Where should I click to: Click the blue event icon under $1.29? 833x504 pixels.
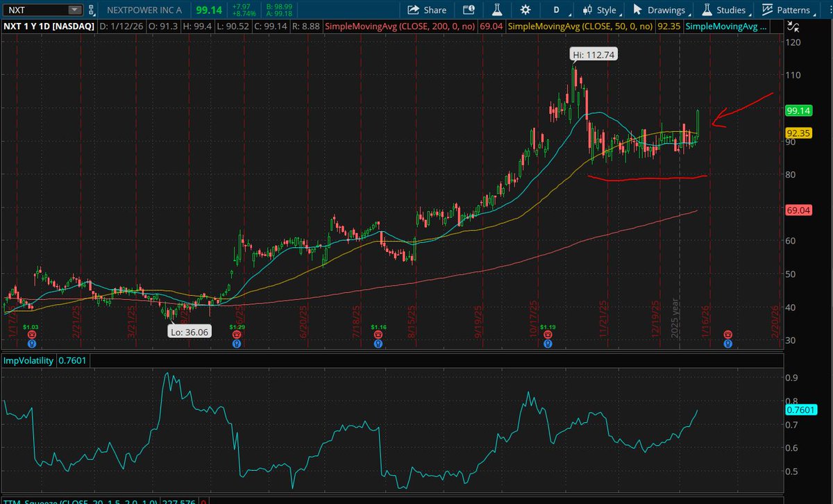[237, 342]
